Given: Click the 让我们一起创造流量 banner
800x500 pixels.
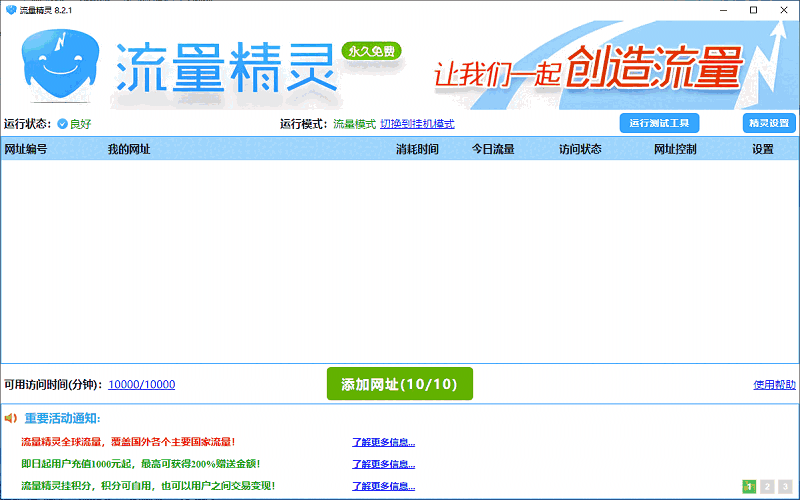Looking at the screenshot, I should [589, 68].
